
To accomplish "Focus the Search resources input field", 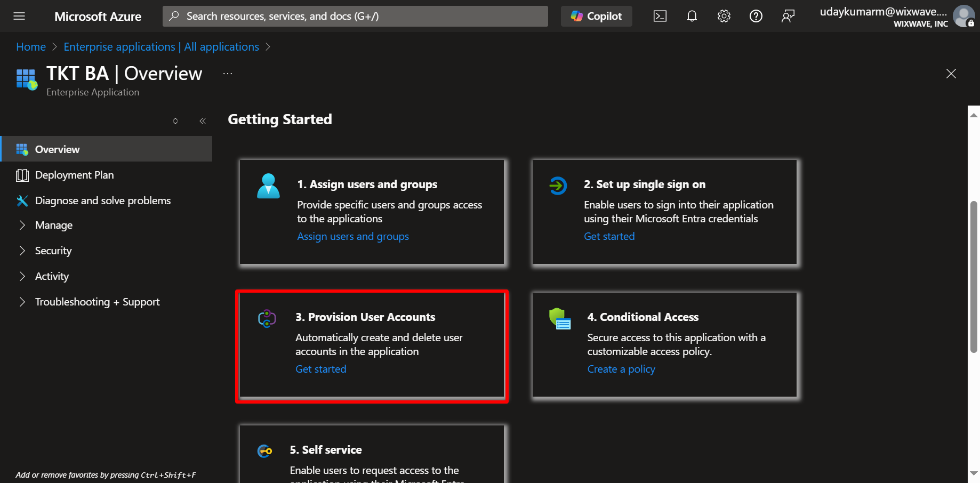I will 355,16.
